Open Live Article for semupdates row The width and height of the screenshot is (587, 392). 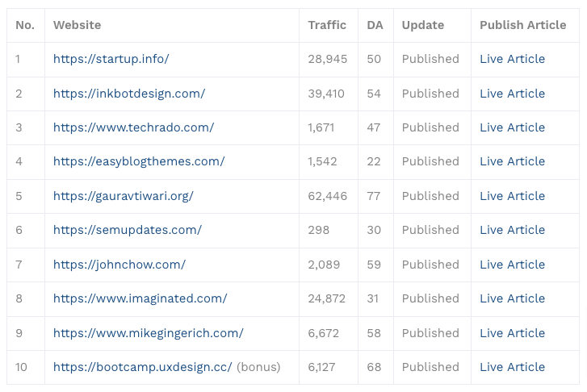pos(513,230)
